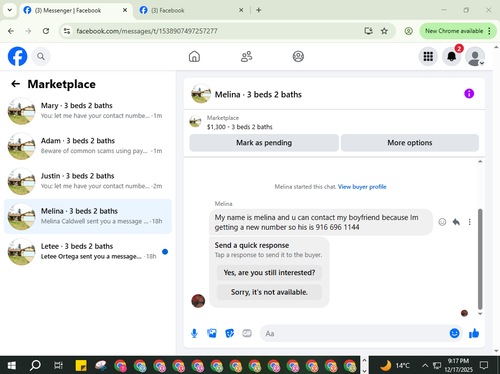Open emoji picker in message box
Screen dimensions: 500x374
coord(454,333)
